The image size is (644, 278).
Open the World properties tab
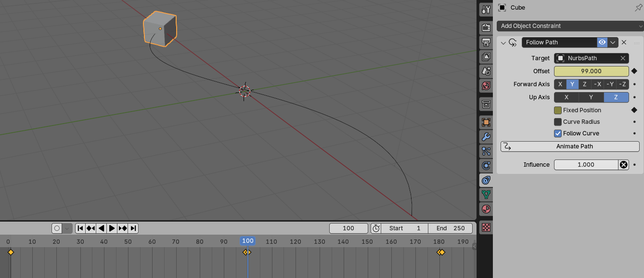[486, 86]
